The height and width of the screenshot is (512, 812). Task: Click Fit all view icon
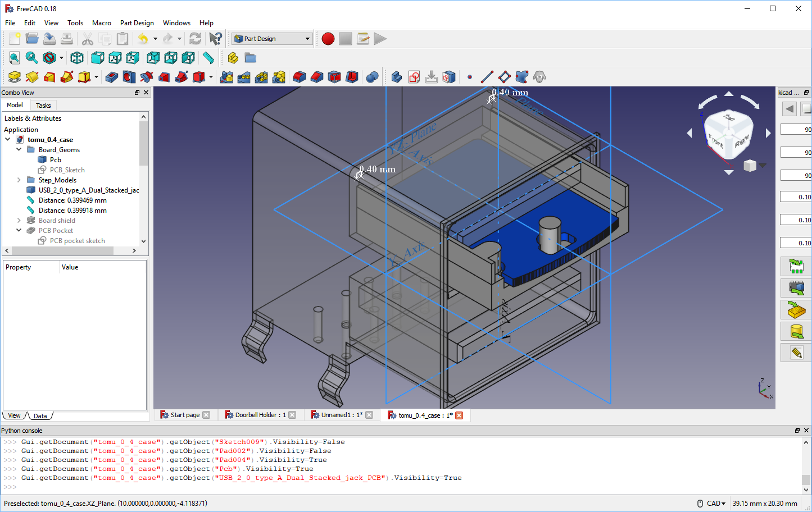pyautogui.click(x=15, y=58)
